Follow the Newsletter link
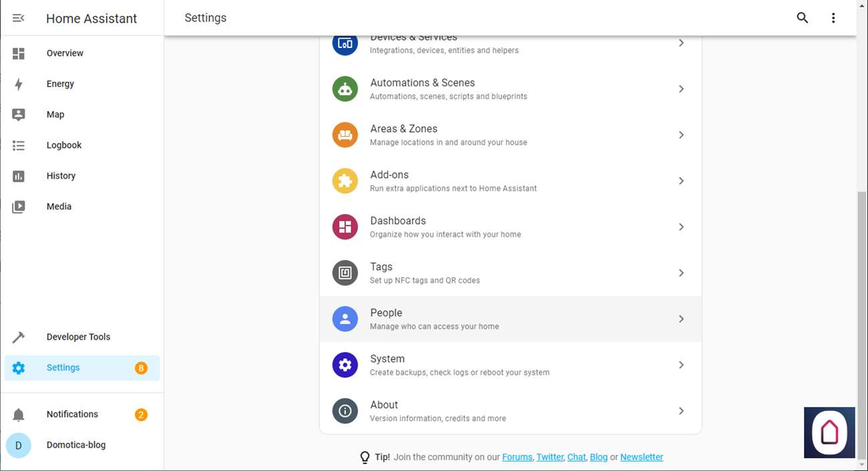 click(x=641, y=457)
